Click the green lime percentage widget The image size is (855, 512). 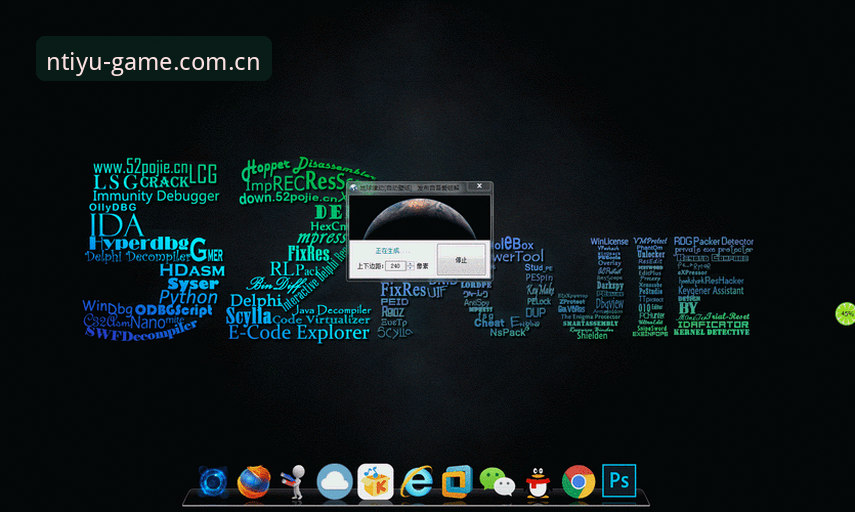click(x=845, y=314)
